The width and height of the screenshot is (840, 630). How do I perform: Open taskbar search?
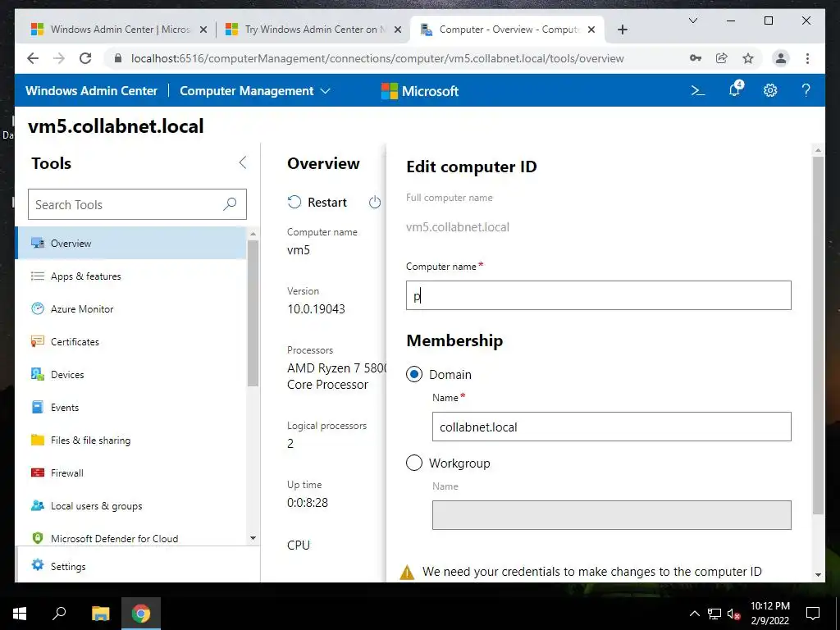point(59,614)
